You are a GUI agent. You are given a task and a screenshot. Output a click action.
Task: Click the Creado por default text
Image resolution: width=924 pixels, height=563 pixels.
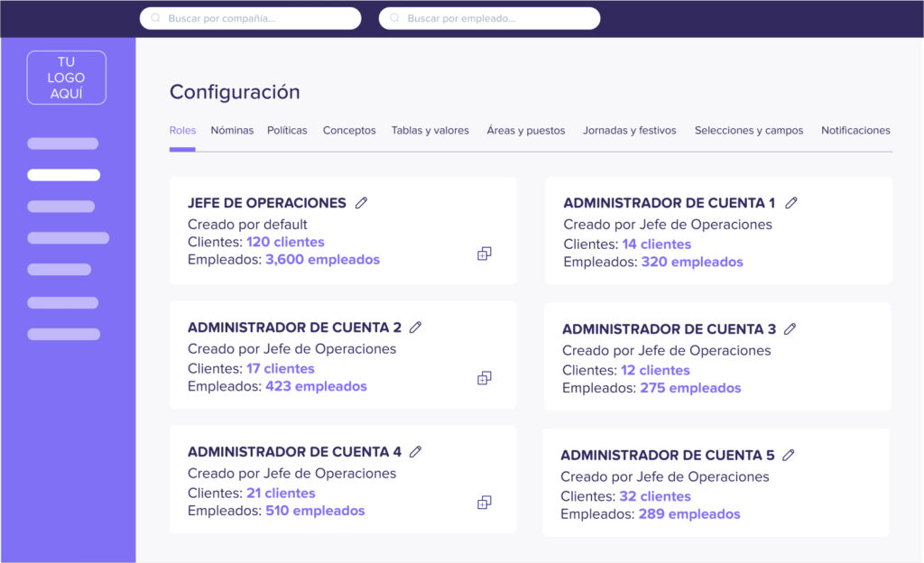pos(247,225)
